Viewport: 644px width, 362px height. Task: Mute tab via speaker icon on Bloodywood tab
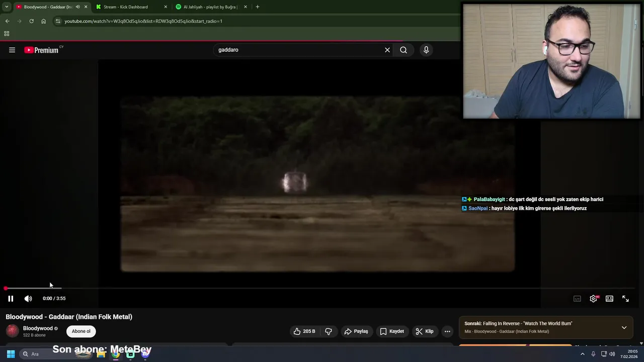tap(77, 7)
